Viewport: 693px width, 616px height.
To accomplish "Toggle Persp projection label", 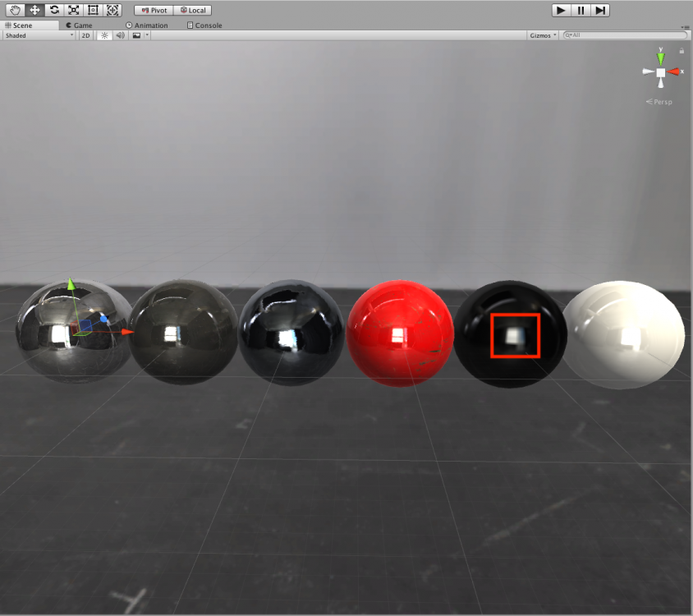I will click(659, 102).
